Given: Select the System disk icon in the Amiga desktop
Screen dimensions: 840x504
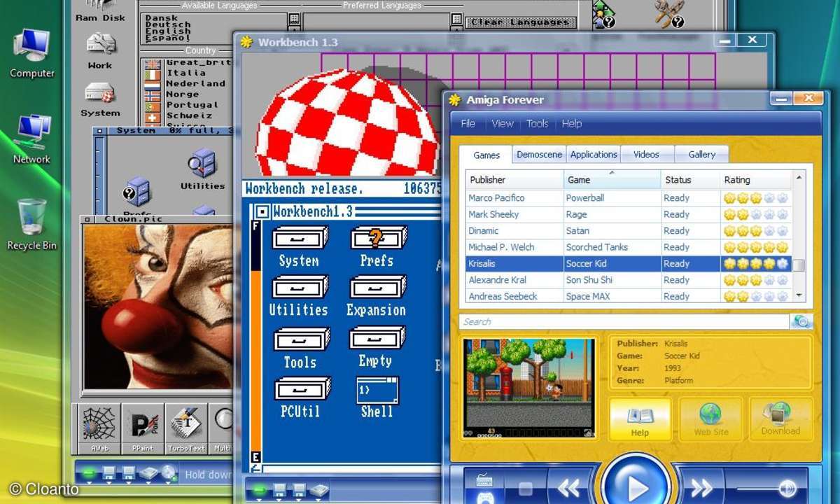Looking at the screenshot, I should (100, 99).
